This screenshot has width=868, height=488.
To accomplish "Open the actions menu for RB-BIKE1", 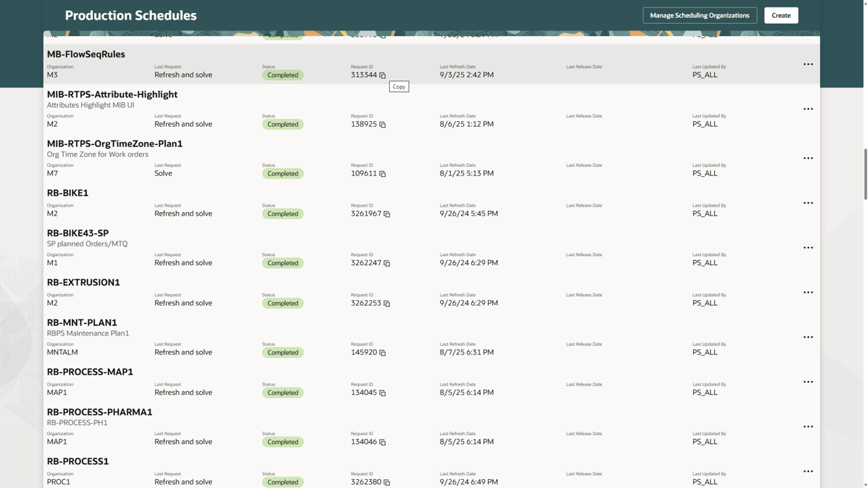I will pos(808,202).
